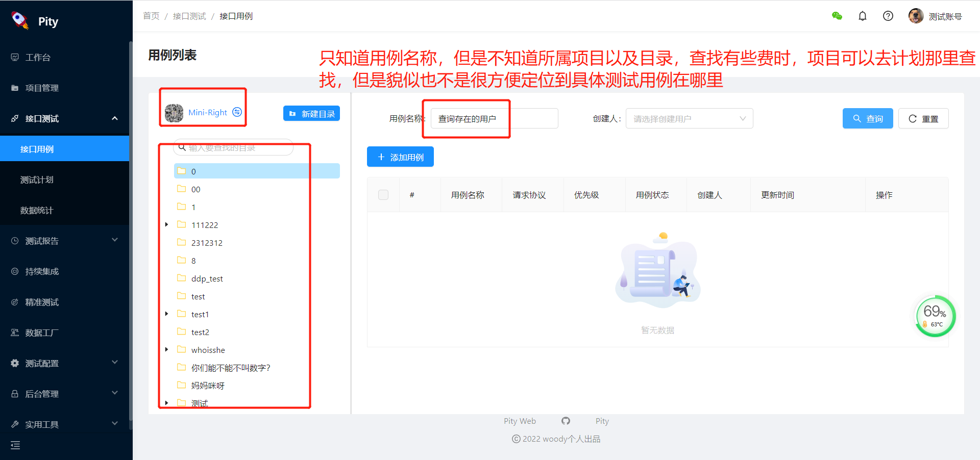This screenshot has width=980, height=460.
Task: Click the 69% temperature gauge widget
Action: click(935, 316)
